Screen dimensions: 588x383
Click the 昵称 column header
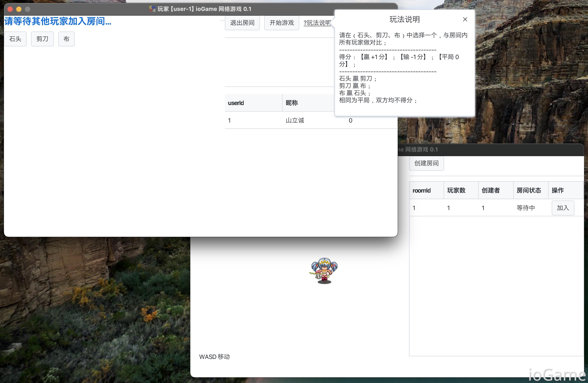[x=292, y=103]
